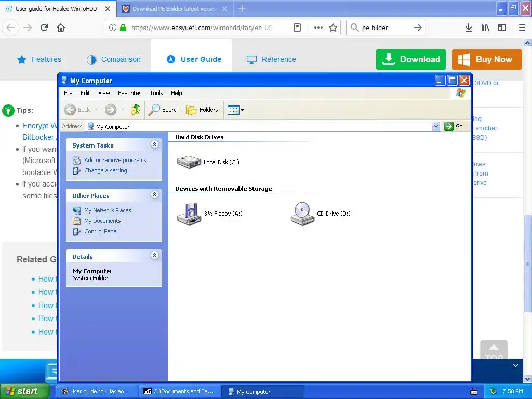
Task: Click the Windows Start button
Action: [25, 392]
